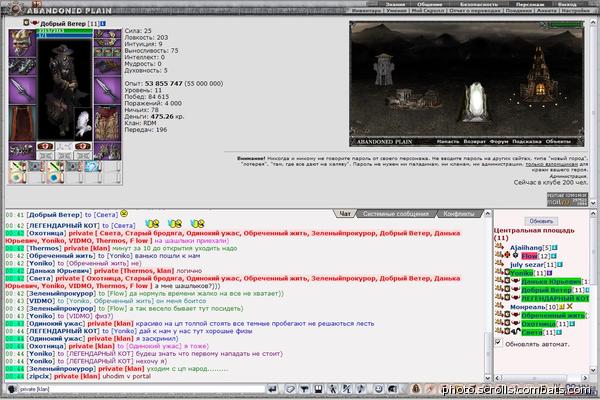600x400 pixels.
Task: Click the info icon next to Света[11]
Action: point(559,332)
